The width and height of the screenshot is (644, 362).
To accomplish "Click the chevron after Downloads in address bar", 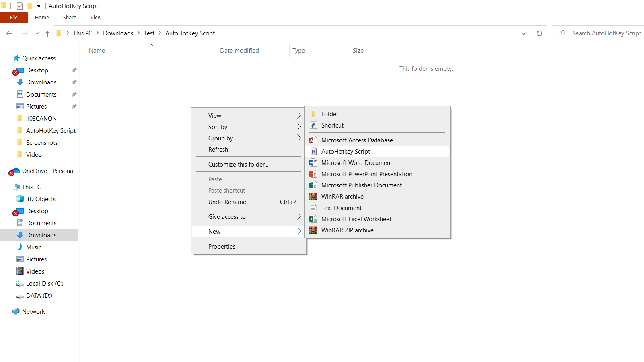I will (139, 33).
